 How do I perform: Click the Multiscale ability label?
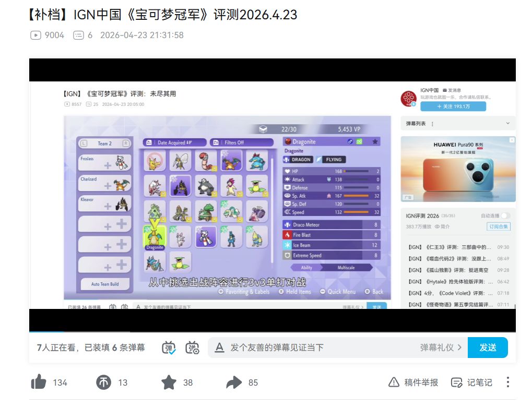coord(346,268)
